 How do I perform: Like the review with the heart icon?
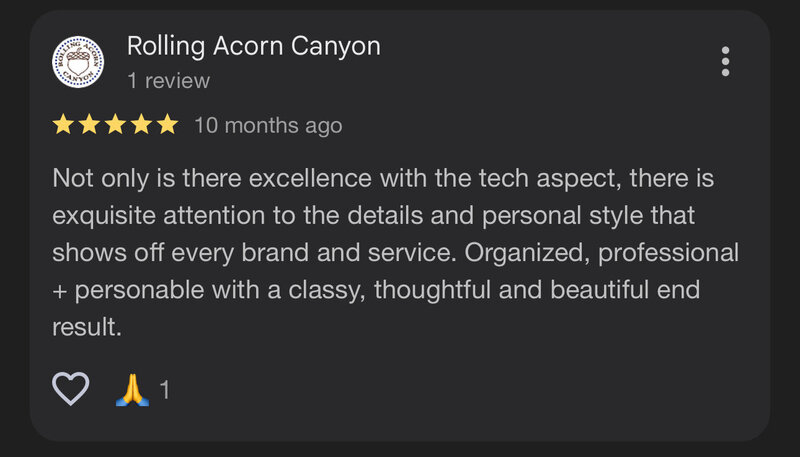pos(70,389)
